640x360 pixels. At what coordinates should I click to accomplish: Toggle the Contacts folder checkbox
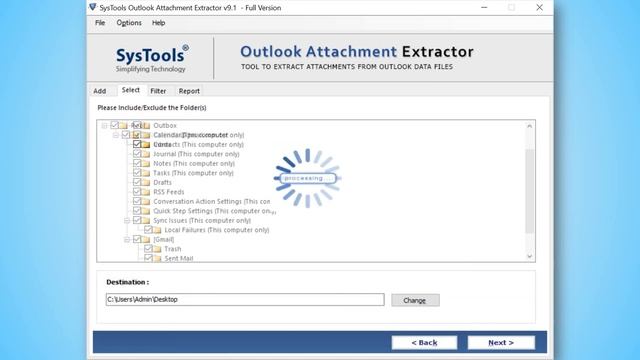tap(137, 144)
